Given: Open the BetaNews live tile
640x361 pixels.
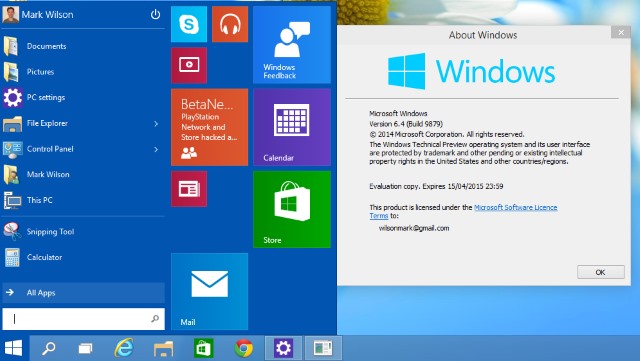Looking at the screenshot, I should [209, 127].
